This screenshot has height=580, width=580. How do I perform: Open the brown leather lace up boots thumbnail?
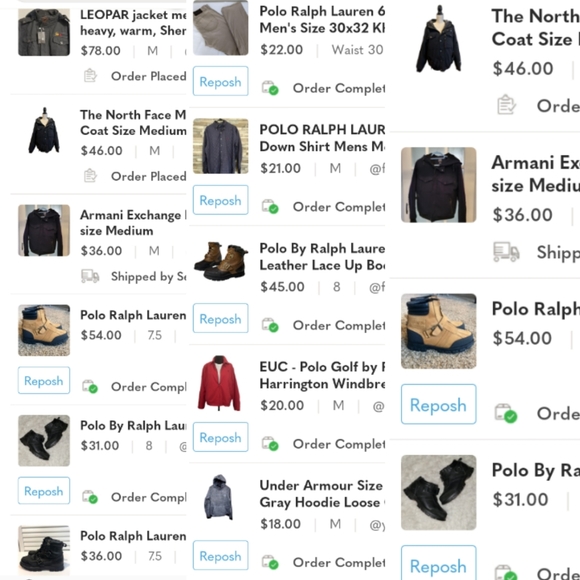click(221, 261)
